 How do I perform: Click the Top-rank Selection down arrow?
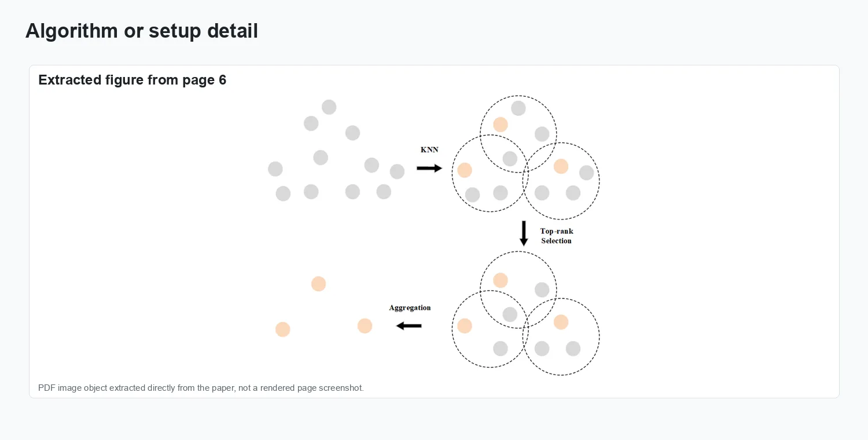[524, 233]
